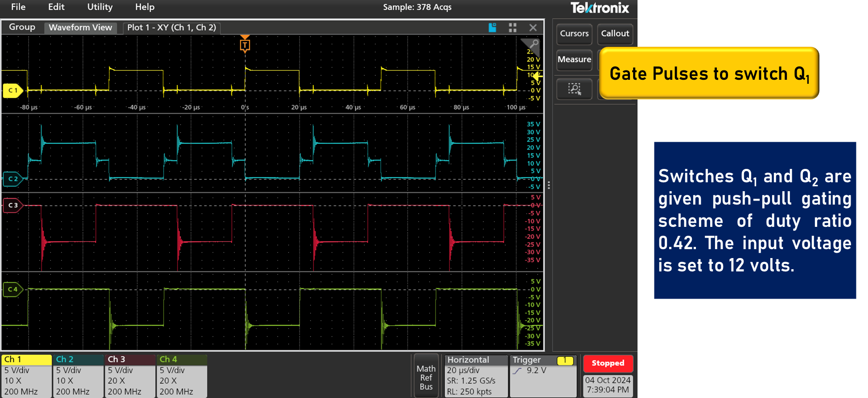Toggle the red Stopped acquisition button

point(608,363)
